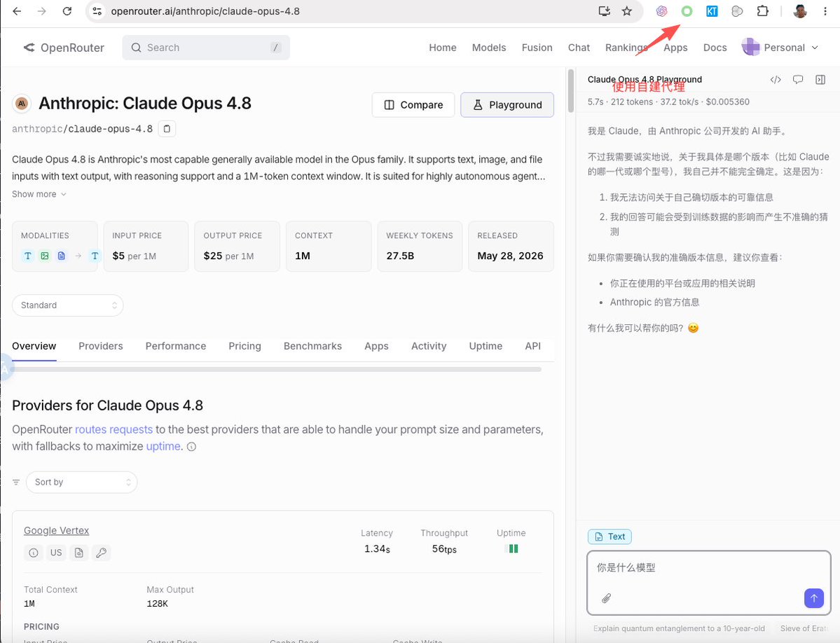Screen dimensions: 840x643
Task: Open the Chrome three-dot menu
Action: click(x=825, y=11)
